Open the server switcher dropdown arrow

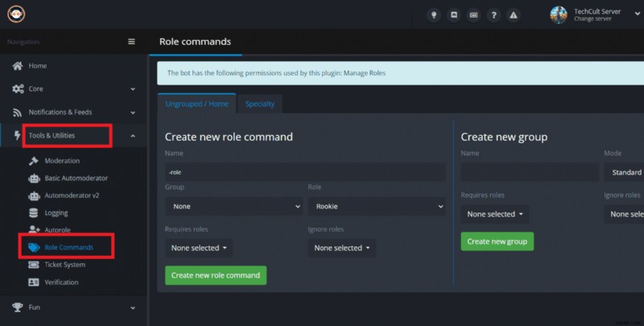(637, 14)
